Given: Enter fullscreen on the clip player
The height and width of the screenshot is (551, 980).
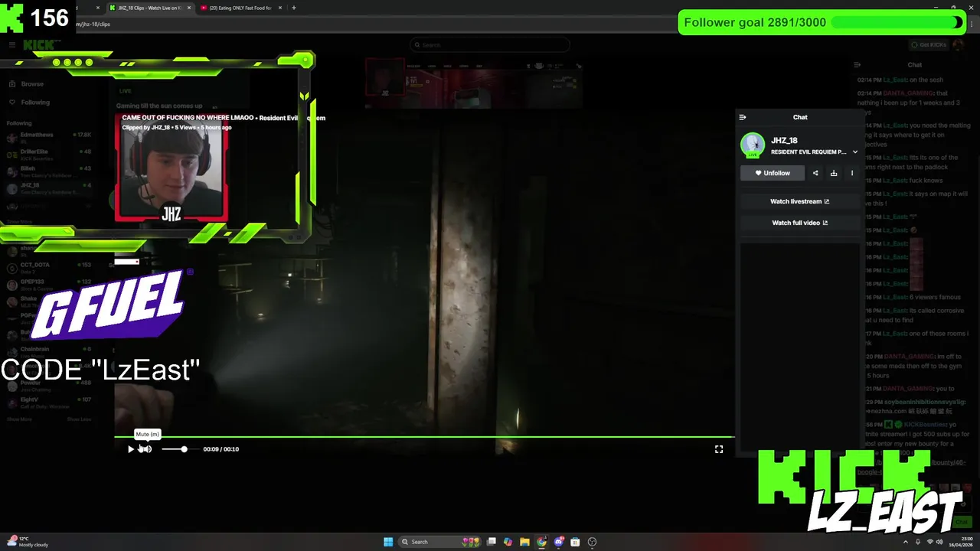Looking at the screenshot, I should pos(719,449).
